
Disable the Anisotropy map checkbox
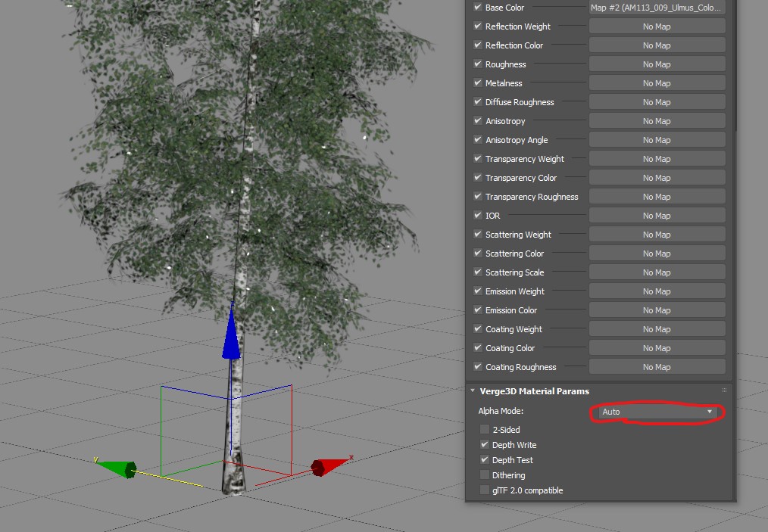(478, 121)
